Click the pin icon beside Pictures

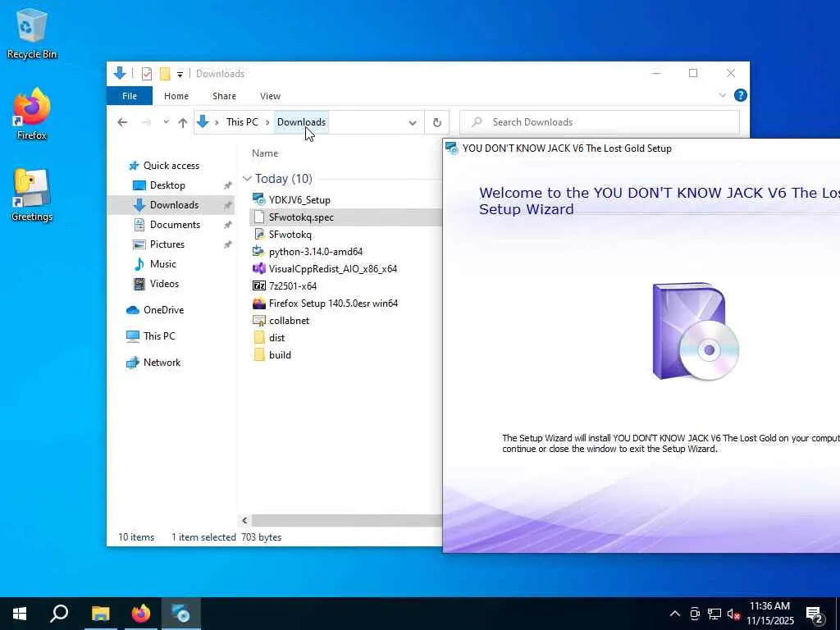pyautogui.click(x=228, y=244)
